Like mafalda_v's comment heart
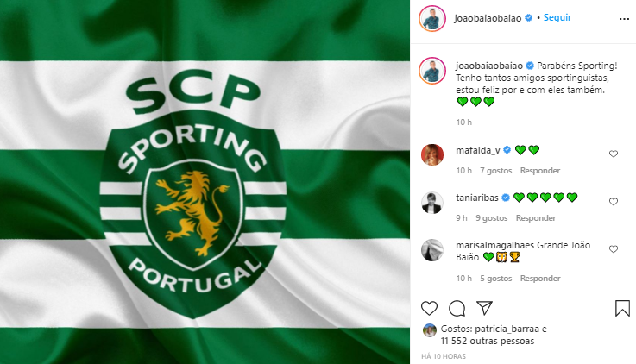 [614, 154]
